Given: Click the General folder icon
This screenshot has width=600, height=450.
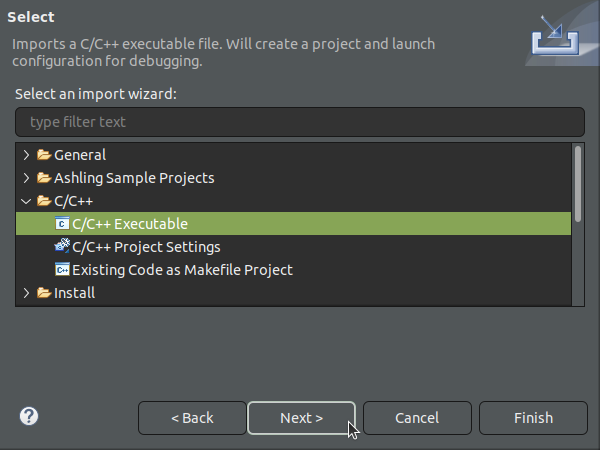Looking at the screenshot, I should click(x=44, y=155).
